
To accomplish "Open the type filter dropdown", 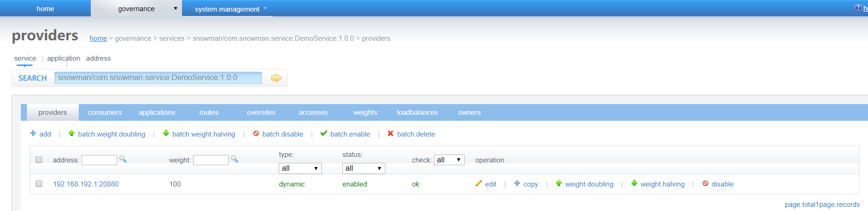I will point(300,168).
